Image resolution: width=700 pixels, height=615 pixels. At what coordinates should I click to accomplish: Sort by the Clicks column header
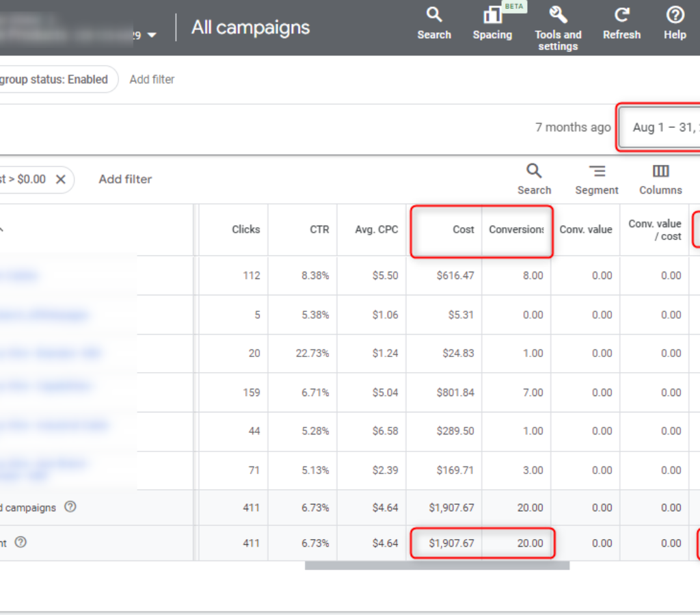(245, 230)
